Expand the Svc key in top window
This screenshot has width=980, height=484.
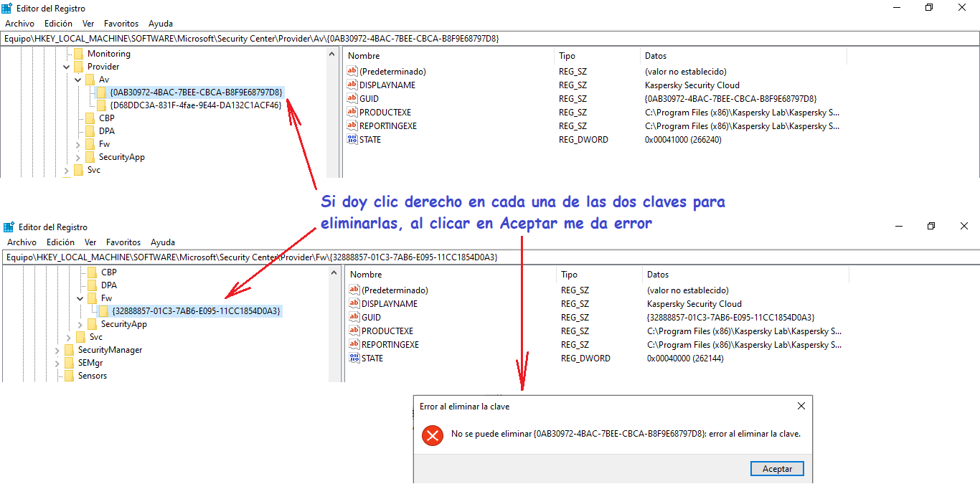(67, 170)
